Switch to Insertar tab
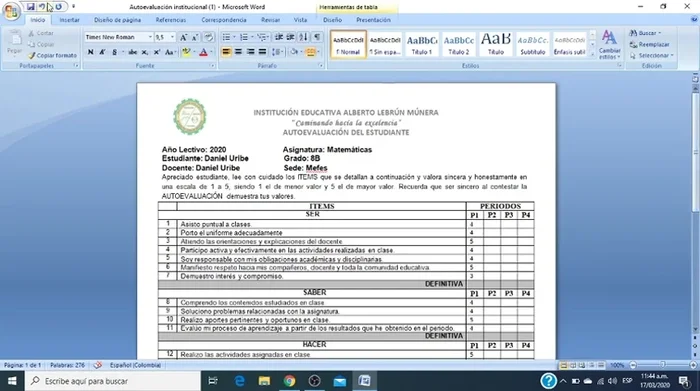This screenshot has width=700, height=391. point(69,20)
